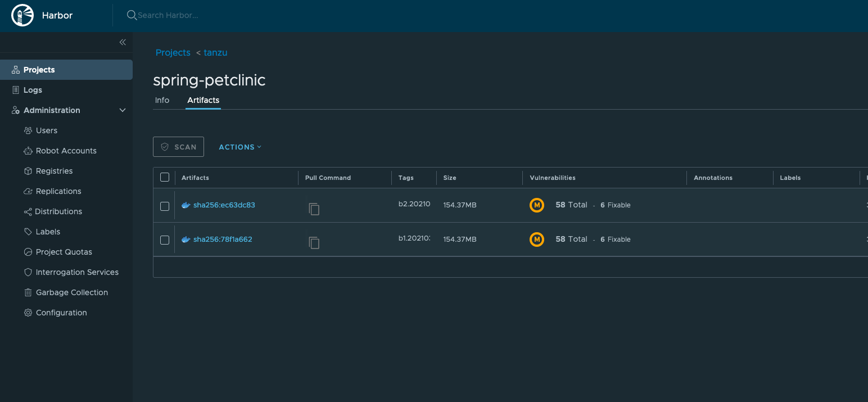Click the Garbage Collection trash icon
Viewport: 868px width, 402px height.
pyautogui.click(x=28, y=292)
